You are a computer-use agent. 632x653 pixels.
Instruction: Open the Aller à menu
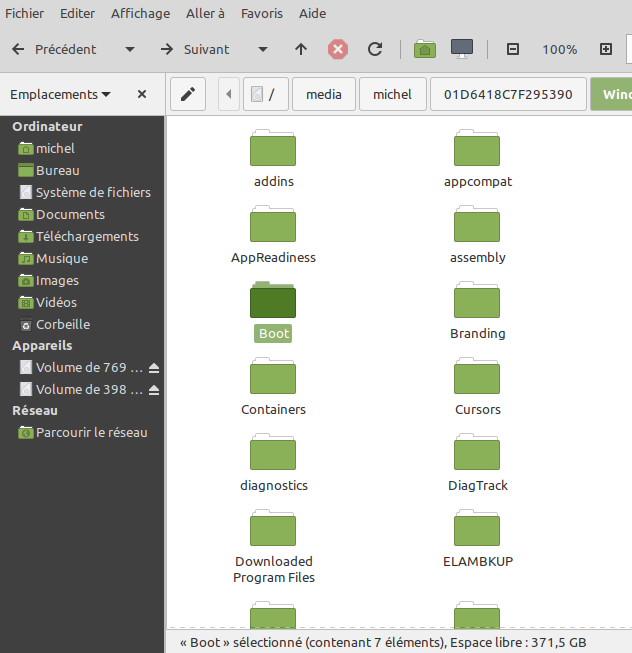(205, 13)
